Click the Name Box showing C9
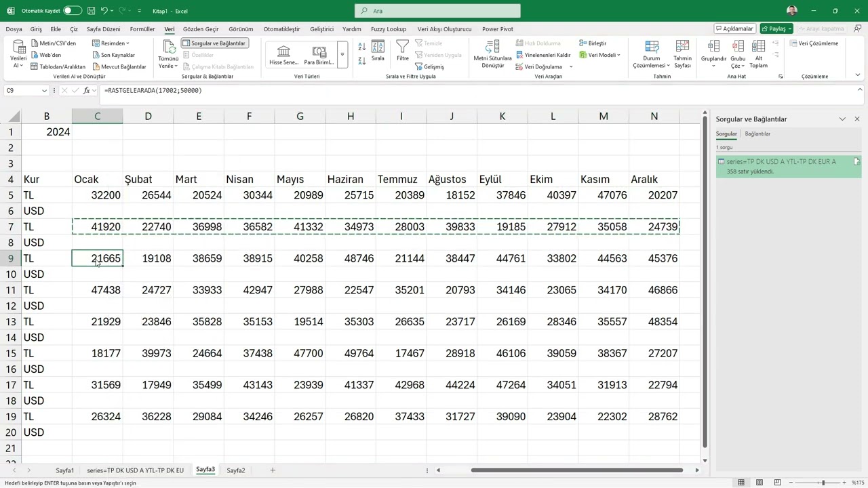This screenshot has width=868, height=488. coord(26,90)
